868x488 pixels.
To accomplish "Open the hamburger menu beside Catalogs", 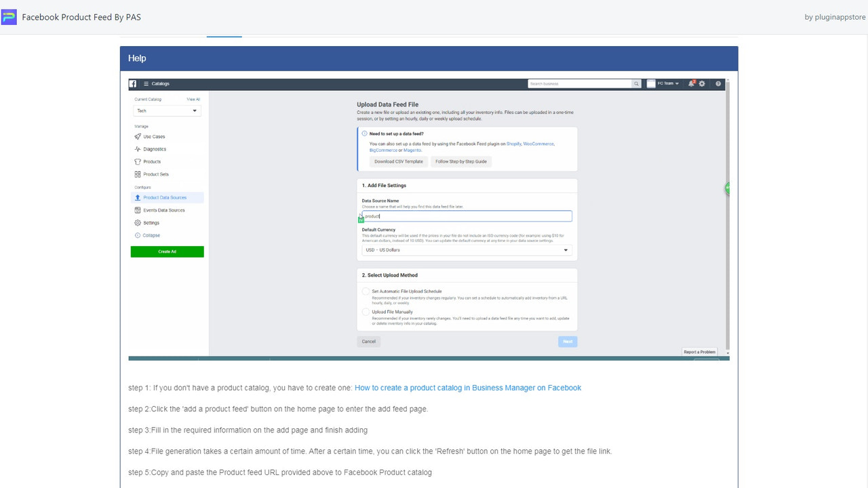I will pyautogui.click(x=146, y=83).
